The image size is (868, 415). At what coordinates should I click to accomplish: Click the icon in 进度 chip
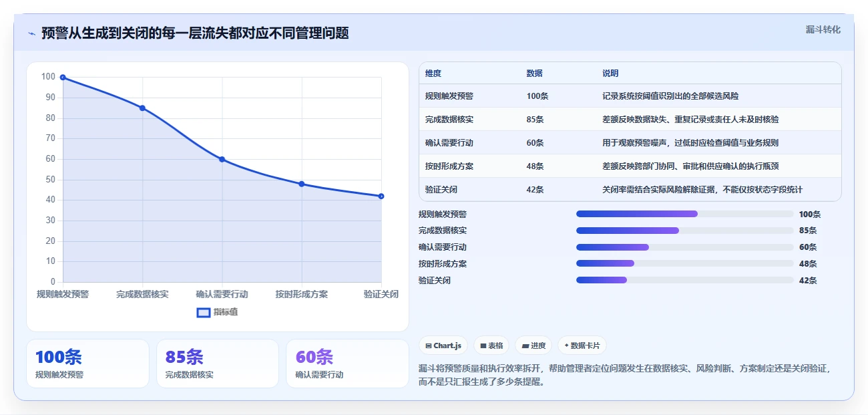(525, 346)
